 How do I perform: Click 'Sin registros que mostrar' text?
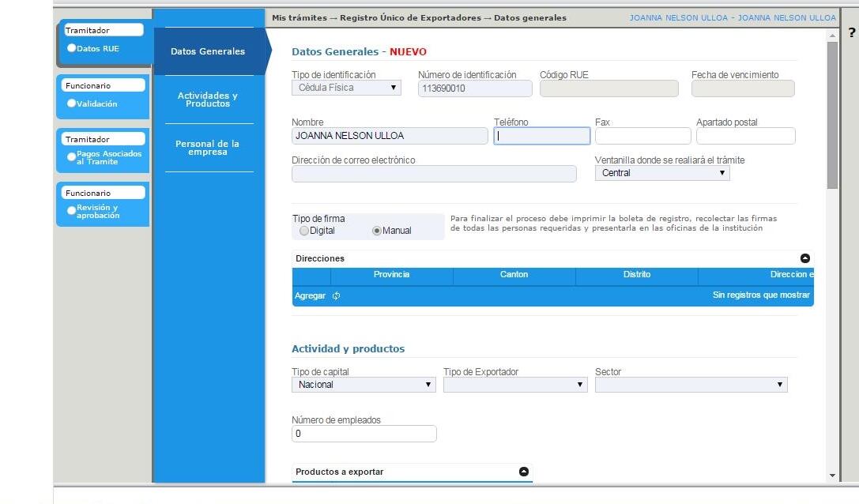tap(761, 295)
